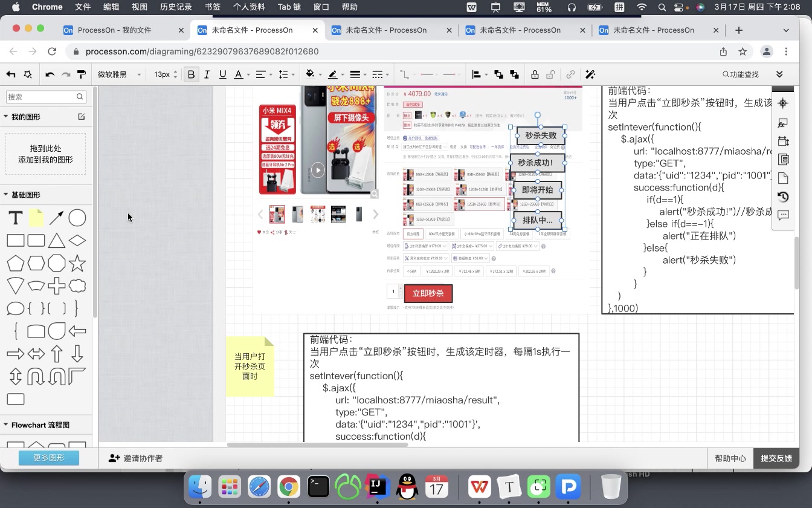The image size is (812, 508).
Task: Click the back arrow exit icon in toolbar
Action: click(x=11, y=74)
